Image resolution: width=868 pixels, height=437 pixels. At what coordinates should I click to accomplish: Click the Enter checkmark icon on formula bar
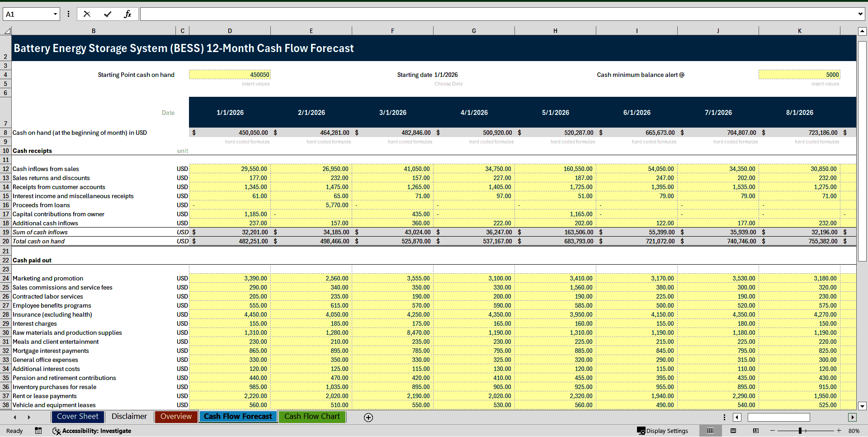pyautogui.click(x=107, y=14)
